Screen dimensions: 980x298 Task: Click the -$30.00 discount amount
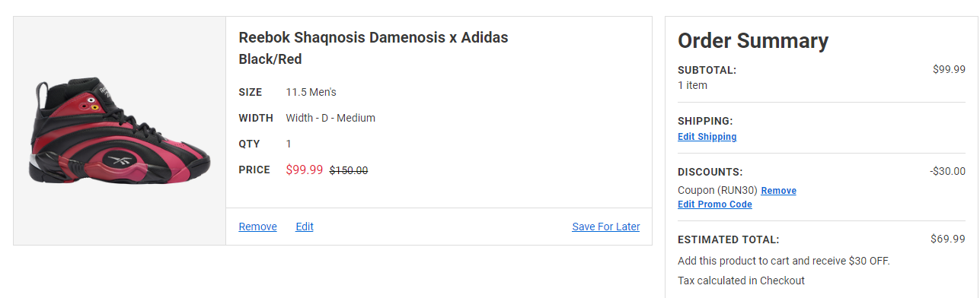(947, 171)
